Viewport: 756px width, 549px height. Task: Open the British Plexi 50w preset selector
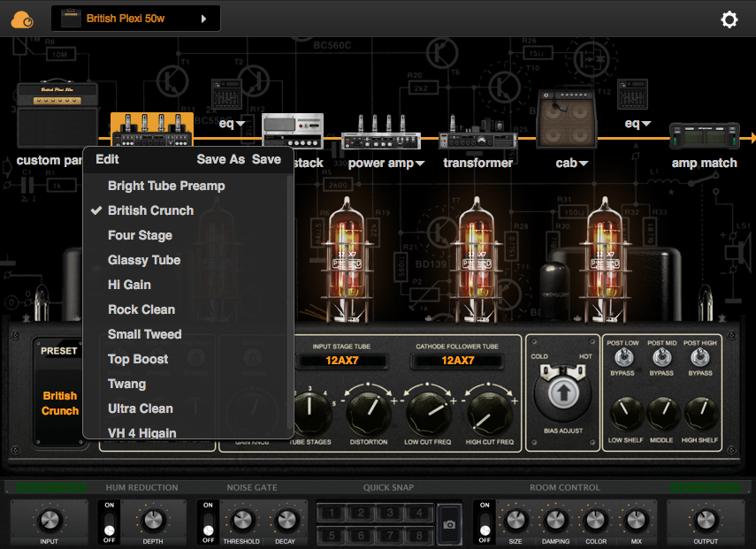[x=135, y=19]
